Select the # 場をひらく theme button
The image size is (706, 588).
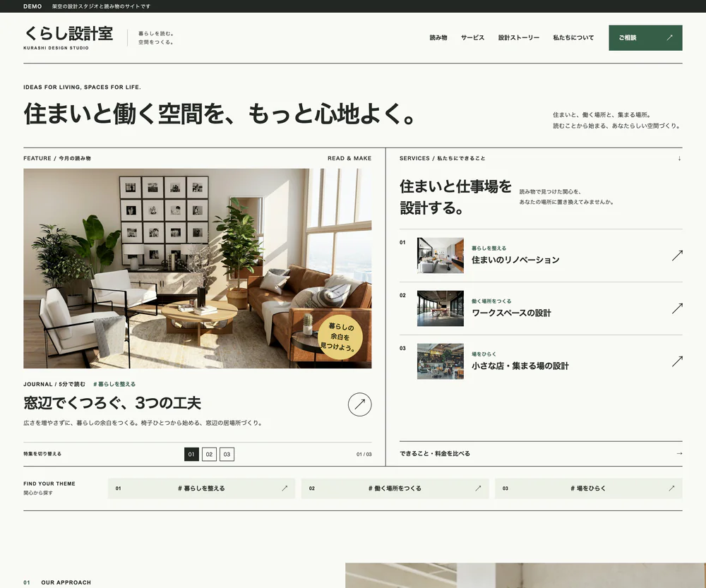589,488
